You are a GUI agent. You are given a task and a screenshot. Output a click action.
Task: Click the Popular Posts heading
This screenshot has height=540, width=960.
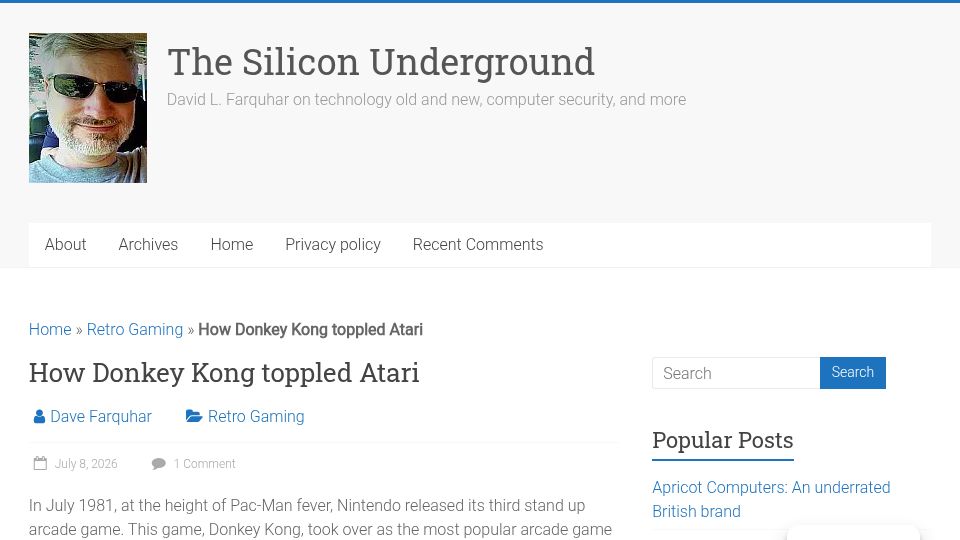click(x=722, y=440)
